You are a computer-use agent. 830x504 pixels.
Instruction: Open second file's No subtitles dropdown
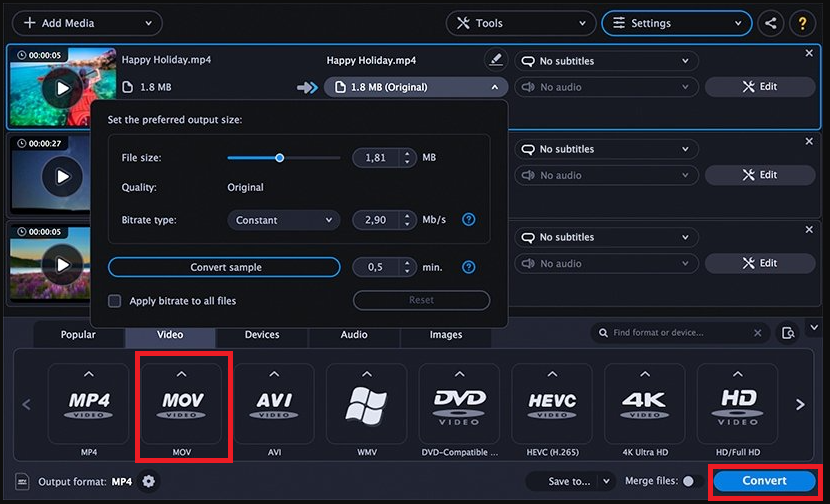point(606,149)
